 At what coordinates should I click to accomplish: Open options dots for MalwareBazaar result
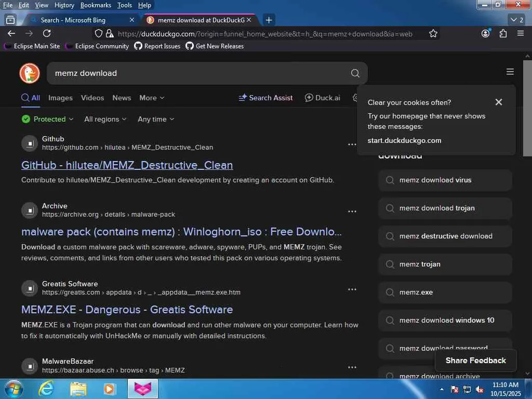tap(352, 367)
